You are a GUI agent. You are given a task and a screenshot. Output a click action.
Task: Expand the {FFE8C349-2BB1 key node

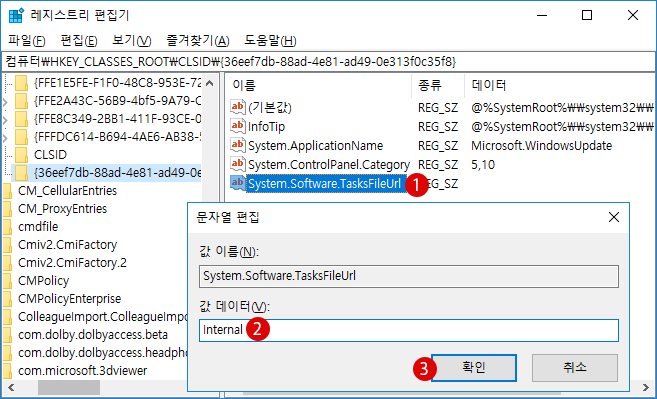5,119
